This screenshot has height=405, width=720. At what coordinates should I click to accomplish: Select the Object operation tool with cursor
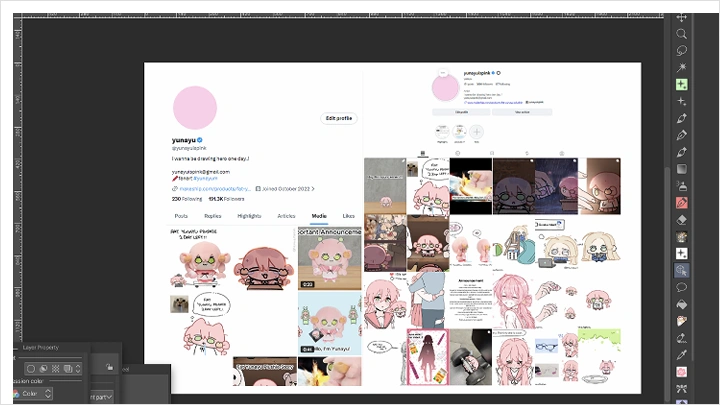coord(681,270)
